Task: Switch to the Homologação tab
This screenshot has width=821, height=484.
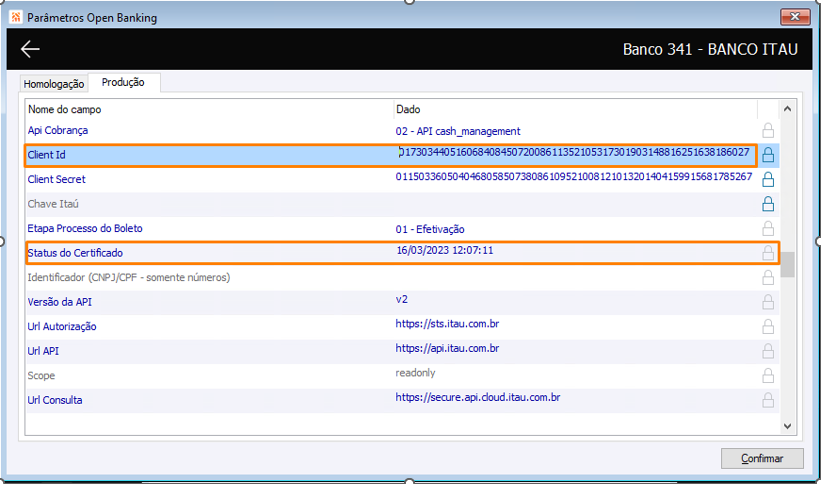Action: tap(53, 84)
